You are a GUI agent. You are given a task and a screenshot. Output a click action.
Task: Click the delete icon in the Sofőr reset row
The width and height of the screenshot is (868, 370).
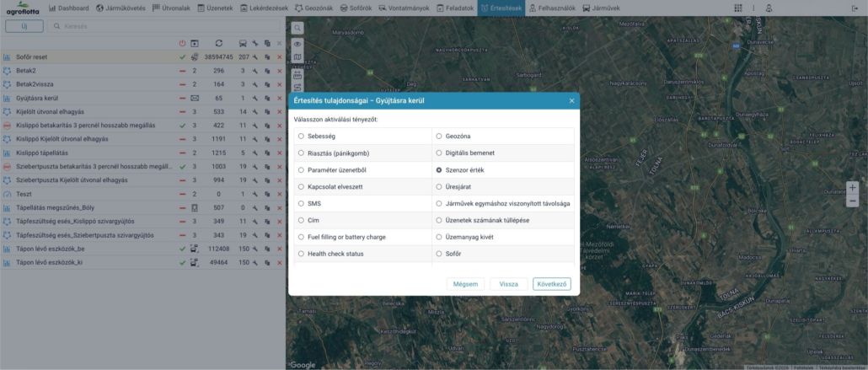(x=280, y=56)
